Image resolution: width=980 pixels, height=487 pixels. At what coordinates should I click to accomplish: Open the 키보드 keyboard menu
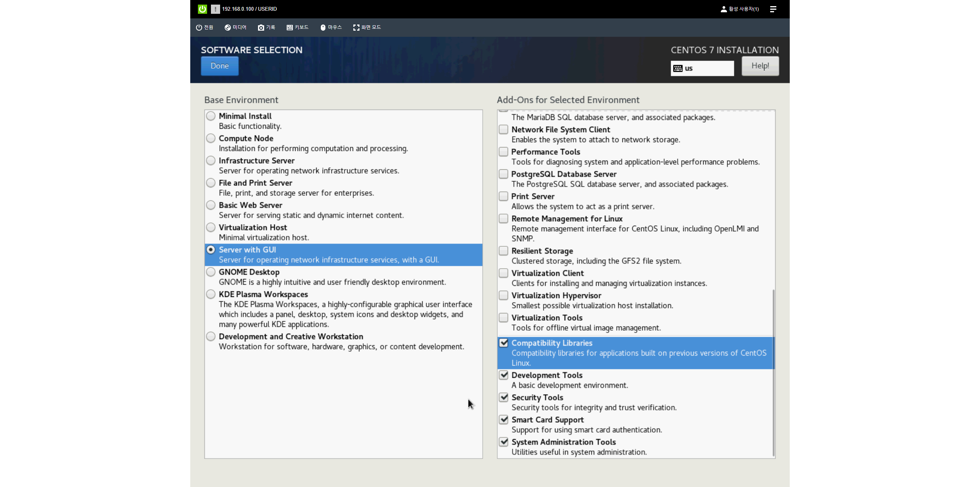tap(297, 27)
